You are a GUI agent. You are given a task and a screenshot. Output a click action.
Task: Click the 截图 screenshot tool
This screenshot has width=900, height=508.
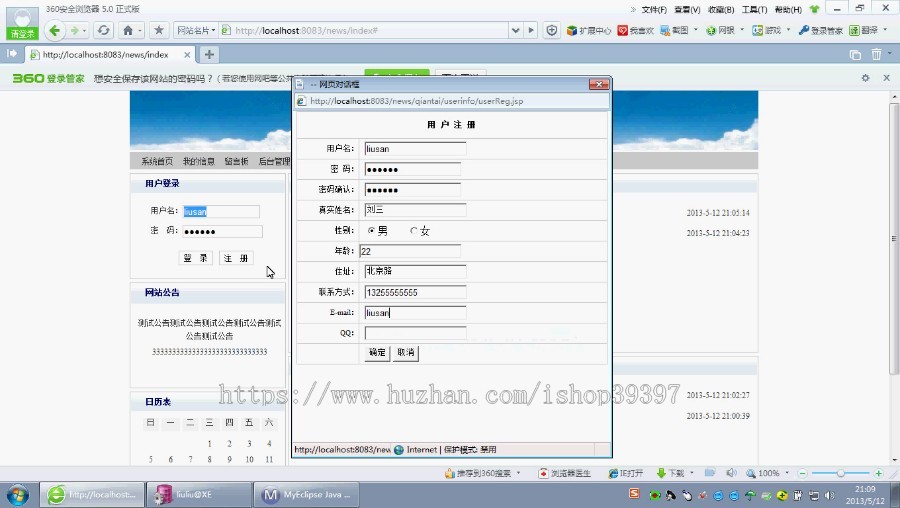[x=674, y=30]
